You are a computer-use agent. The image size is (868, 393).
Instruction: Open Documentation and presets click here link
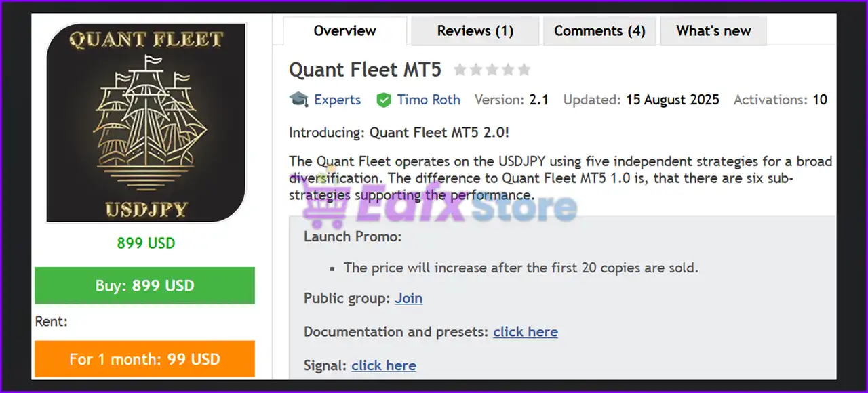click(x=526, y=332)
